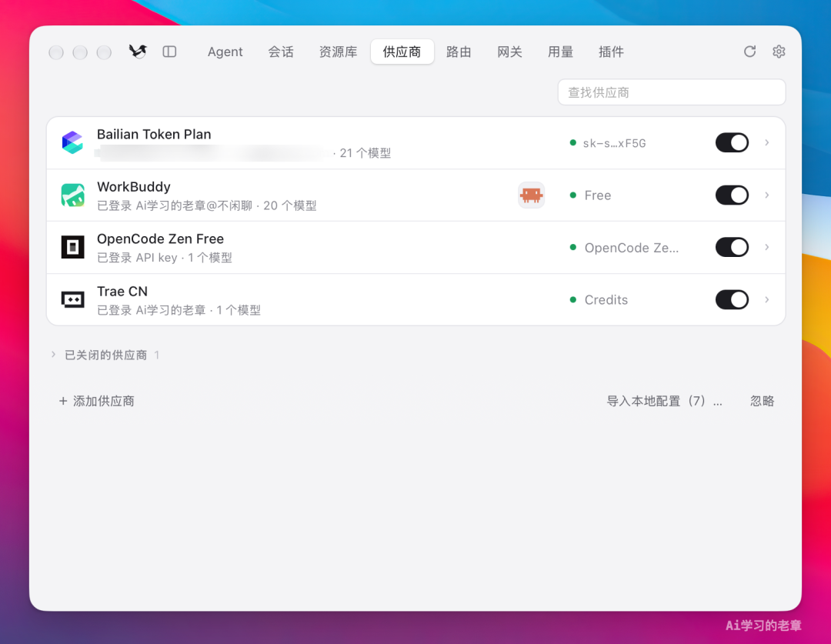Viewport: 831px width, 644px height.
Task: Open Trae CN details chevron
Action: [x=767, y=299]
